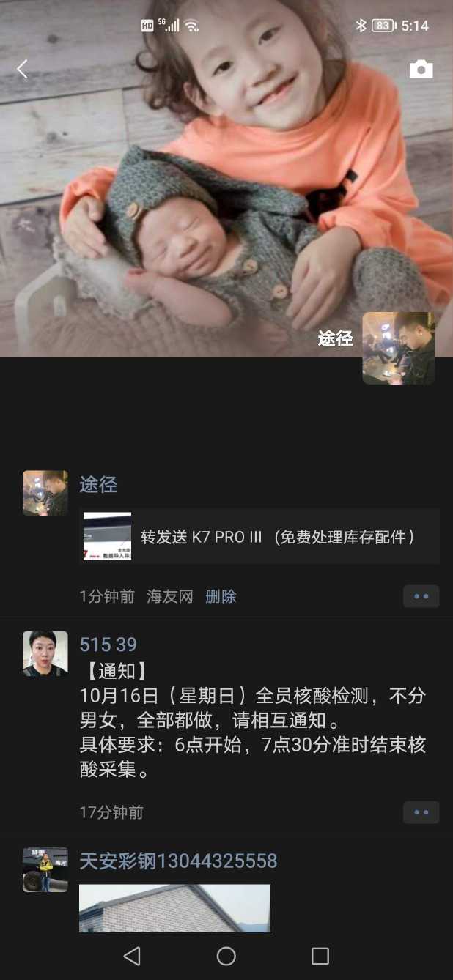Open the camera icon to post

pos(421,69)
